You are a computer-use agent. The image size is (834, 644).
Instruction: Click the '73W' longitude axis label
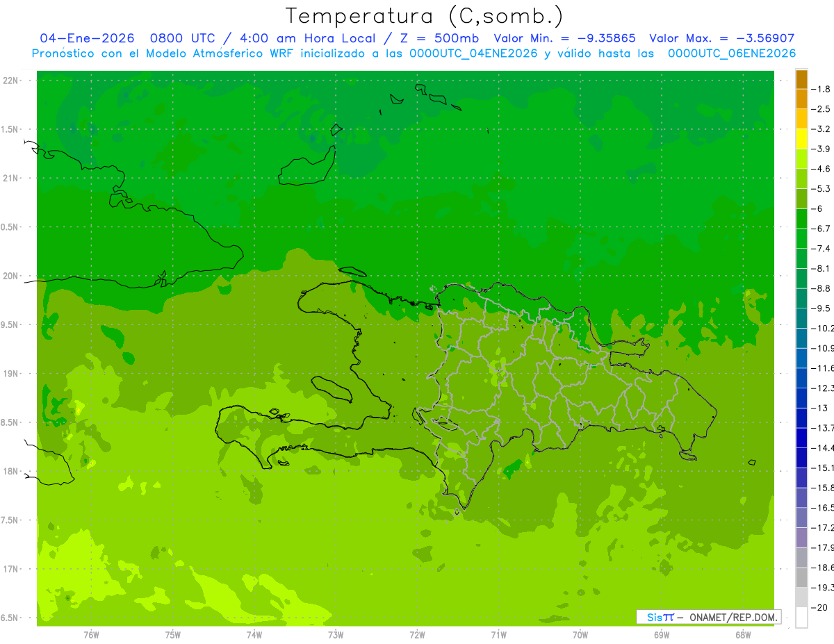coord(336,634)
